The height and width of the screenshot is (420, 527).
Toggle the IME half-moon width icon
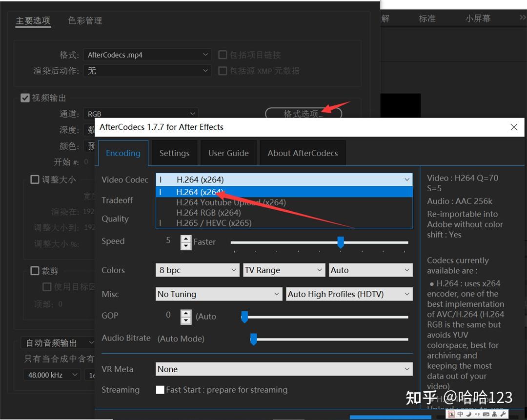point(469,414)
